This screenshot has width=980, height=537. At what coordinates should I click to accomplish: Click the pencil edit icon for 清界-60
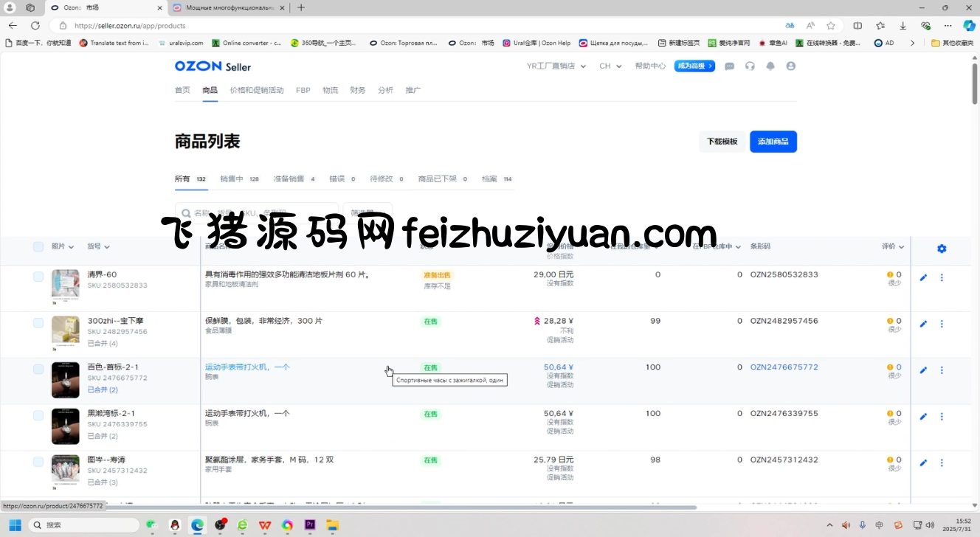pos(923,278)
